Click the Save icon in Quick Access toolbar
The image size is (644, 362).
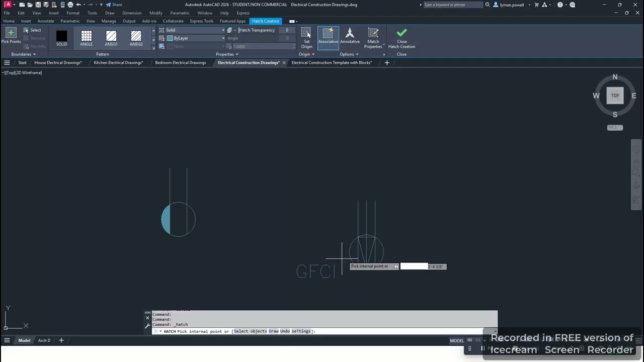click(38, 5)
